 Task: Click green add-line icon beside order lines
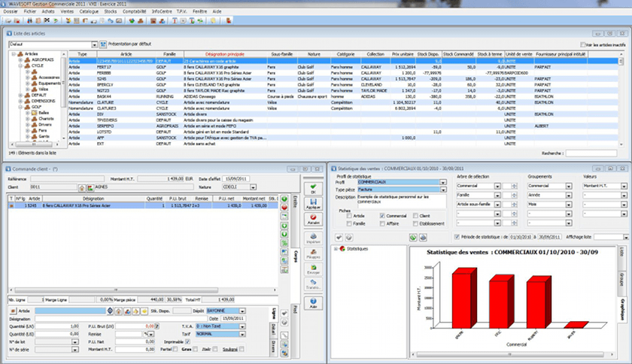(x=284, y=199)
